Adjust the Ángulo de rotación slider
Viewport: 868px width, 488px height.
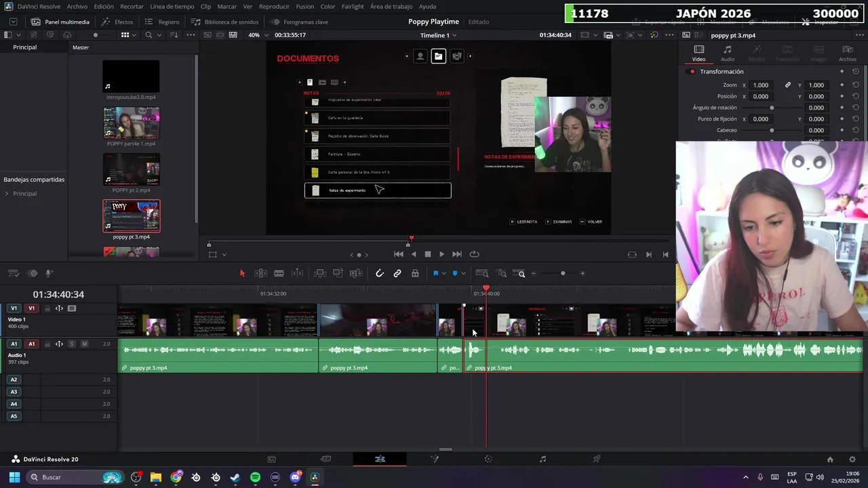[772, 108]
